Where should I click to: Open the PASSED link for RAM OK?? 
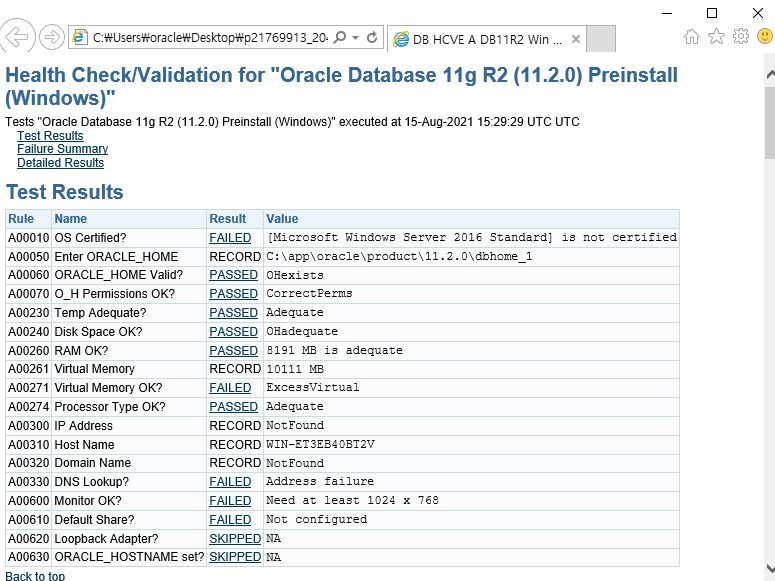coord(233,351)
